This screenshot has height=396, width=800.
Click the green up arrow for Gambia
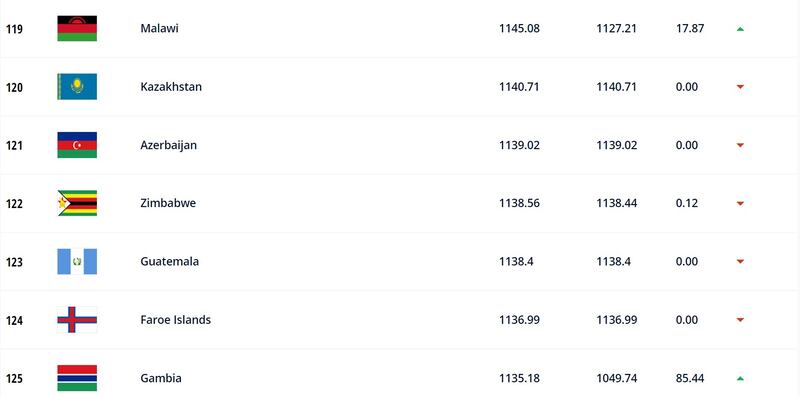pos(740,379)
